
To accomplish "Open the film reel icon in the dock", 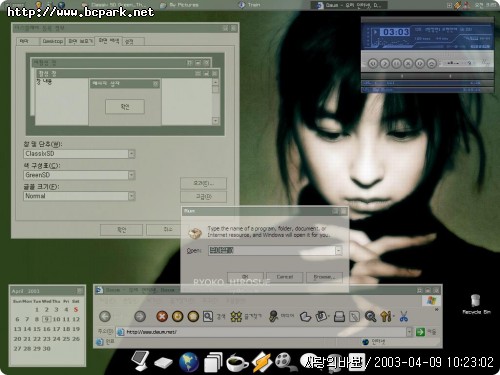I will coord(285,362).
